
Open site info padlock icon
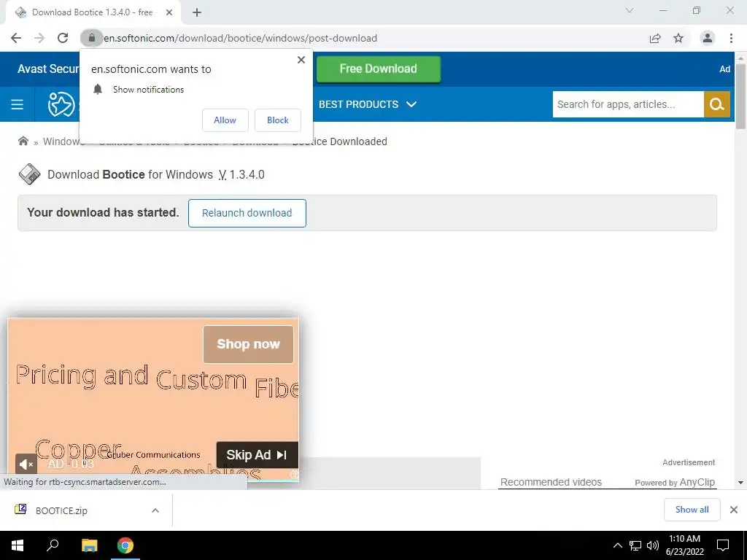91,38
